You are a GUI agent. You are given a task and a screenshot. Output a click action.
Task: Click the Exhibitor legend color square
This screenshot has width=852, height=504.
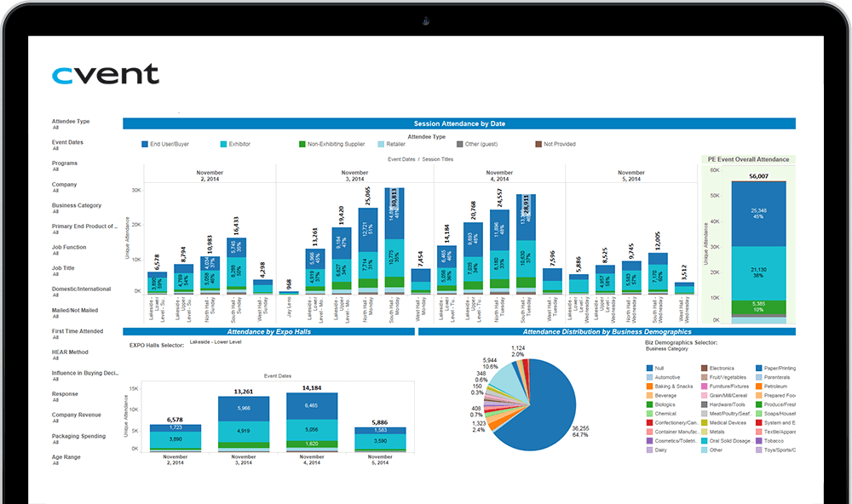pos(223,145)
